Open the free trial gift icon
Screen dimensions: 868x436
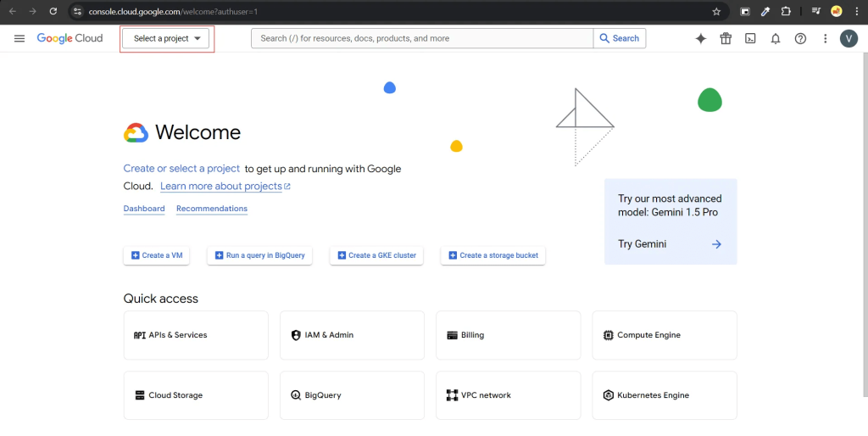click(x=726, y=38)
